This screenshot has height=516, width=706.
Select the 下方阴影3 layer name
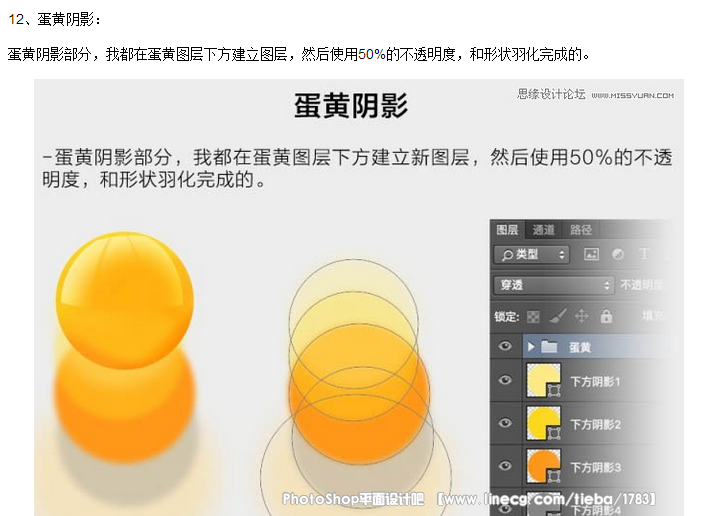point(595,467)
